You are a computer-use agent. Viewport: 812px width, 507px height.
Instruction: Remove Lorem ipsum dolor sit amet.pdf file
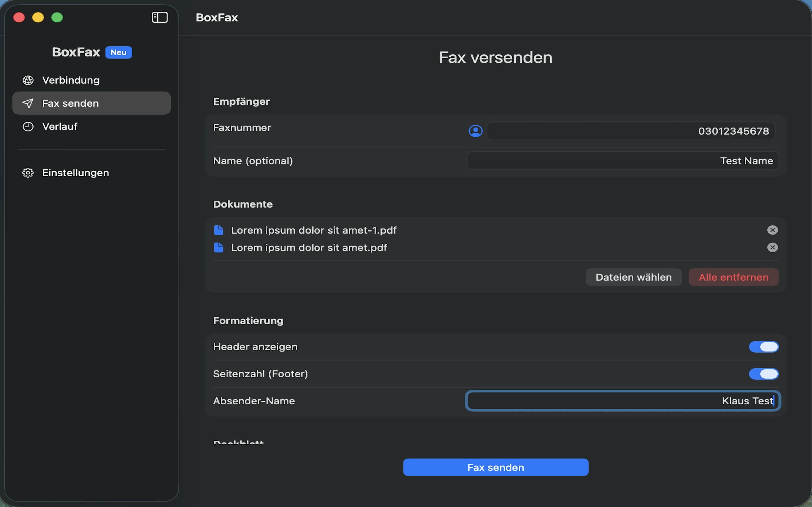point(772,247)
